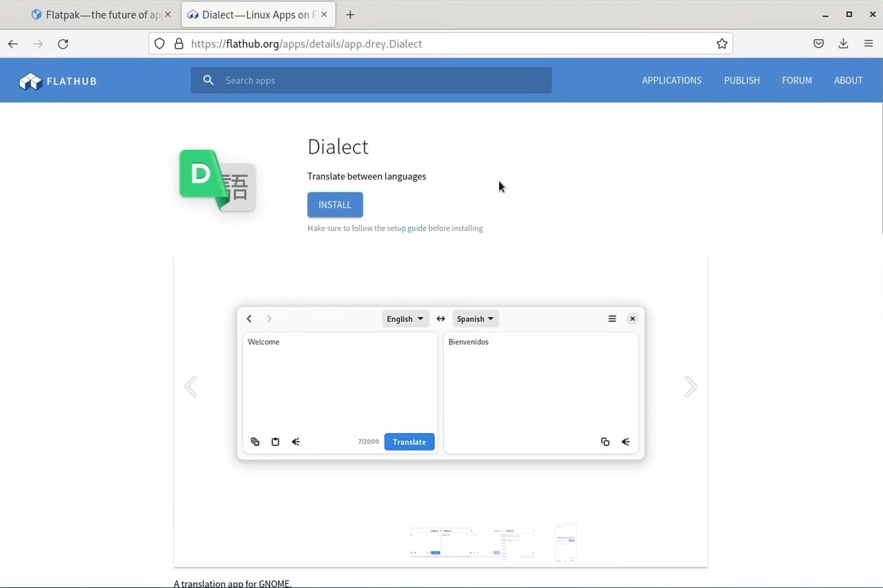Viewport: 883px width, 588px height.
Task: Click the Dialect app icon
Action: (x=217, y=180)
